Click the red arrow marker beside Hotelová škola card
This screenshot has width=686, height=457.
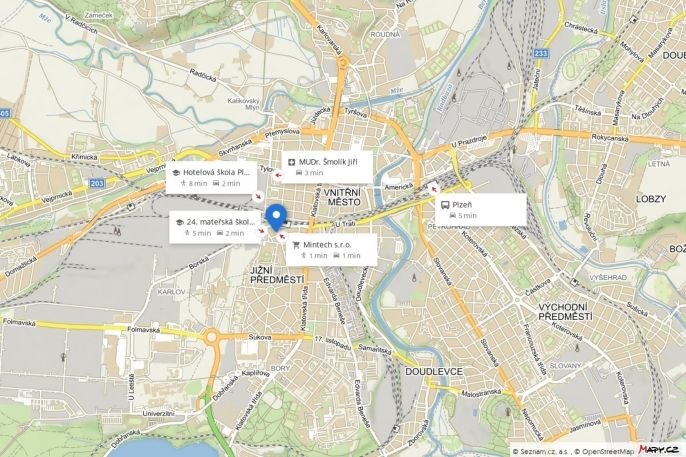[258, 196]
